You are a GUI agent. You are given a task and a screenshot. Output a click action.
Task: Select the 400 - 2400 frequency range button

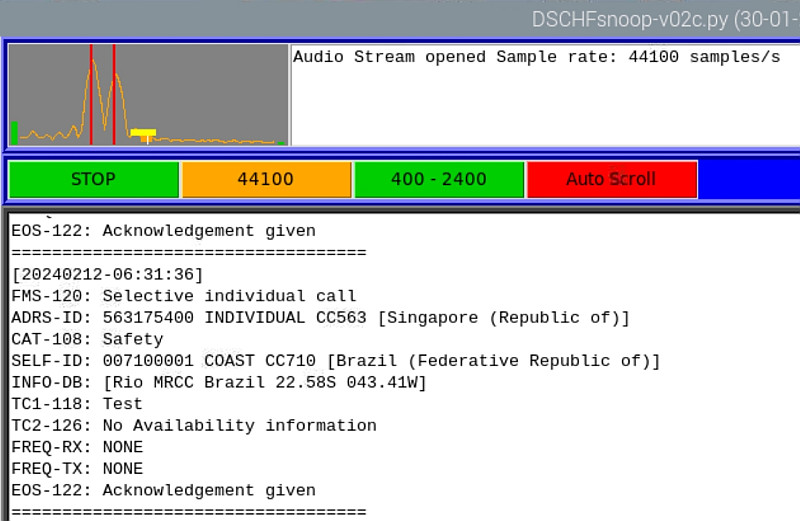(x=439, y=180)
